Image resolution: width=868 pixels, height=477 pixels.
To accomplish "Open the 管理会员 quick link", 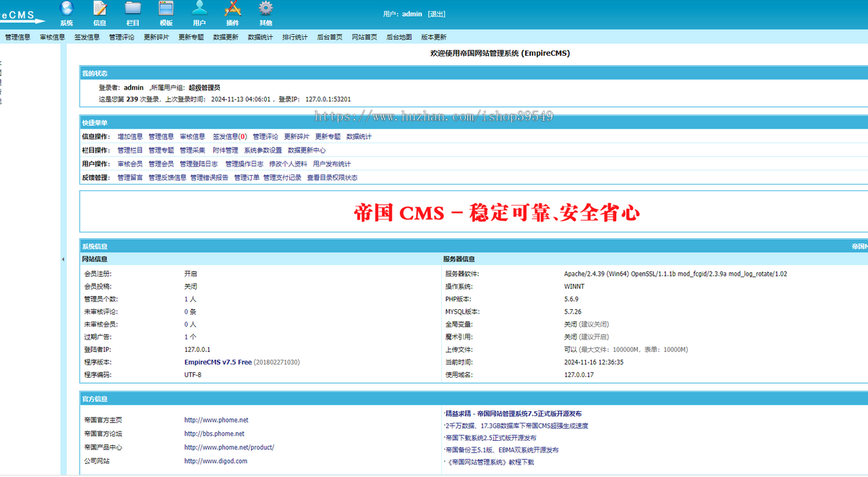I will [x=161, y=164].
